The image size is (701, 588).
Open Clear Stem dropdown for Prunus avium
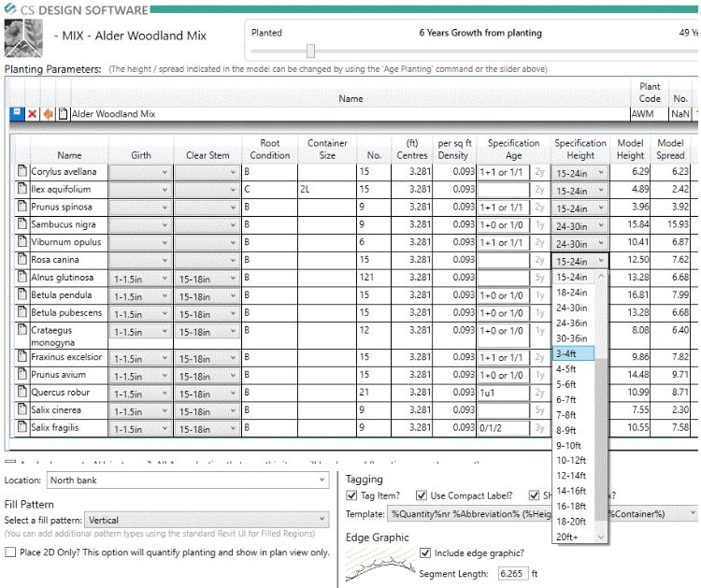[207, 376]
